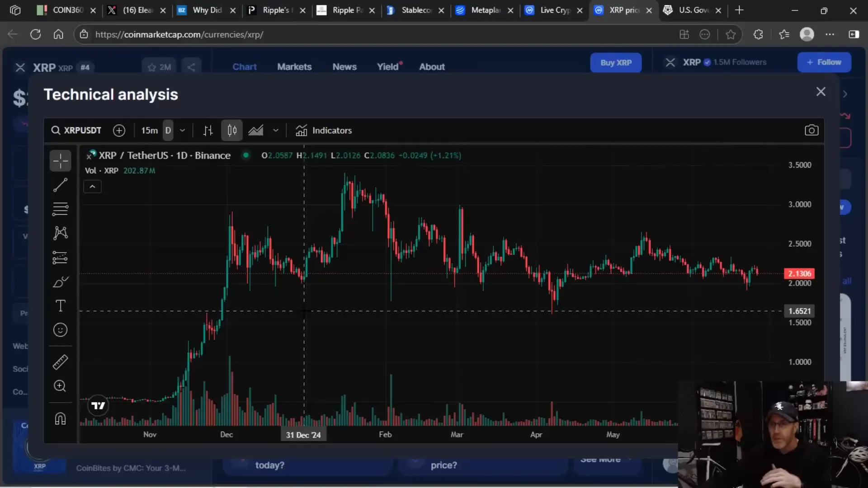Viewport: 868px width, 488px height.
Task: Expand the timeframe dropdown arrow
Action: 183,131
